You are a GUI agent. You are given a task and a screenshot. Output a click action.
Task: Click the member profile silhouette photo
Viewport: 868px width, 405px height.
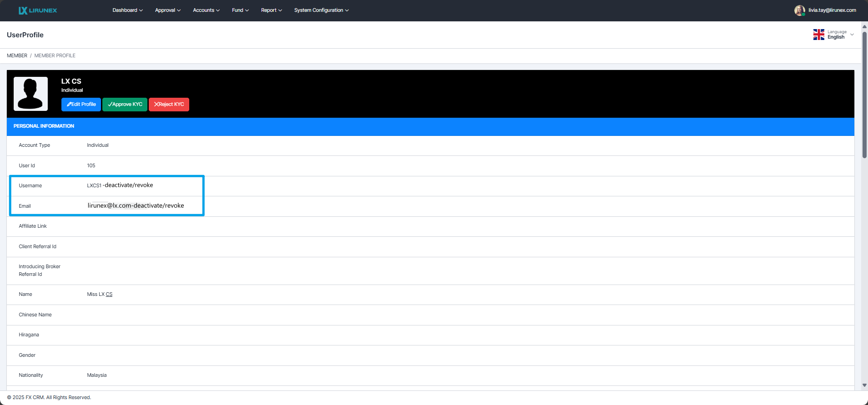(x=30, y=94)
